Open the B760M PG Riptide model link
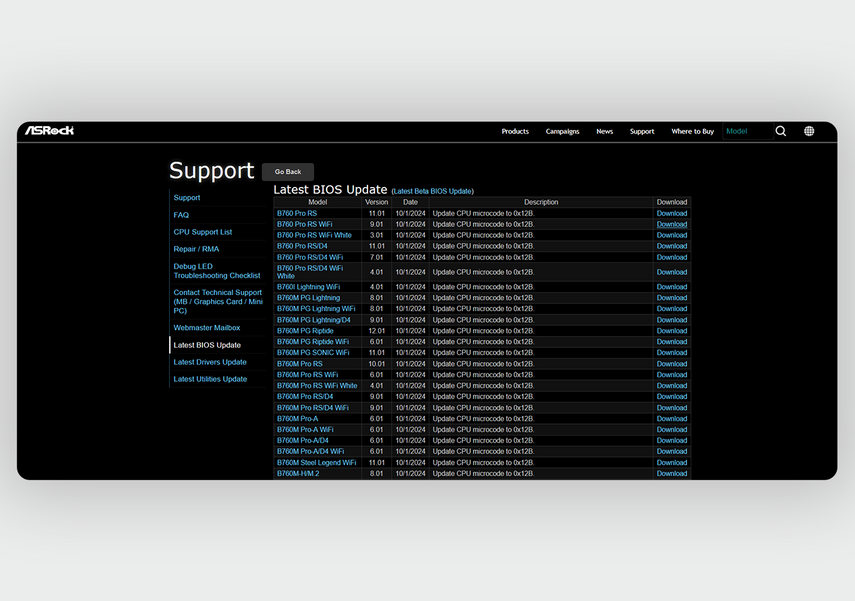Screen dimensions: 855x601 (x=305, y=331)
